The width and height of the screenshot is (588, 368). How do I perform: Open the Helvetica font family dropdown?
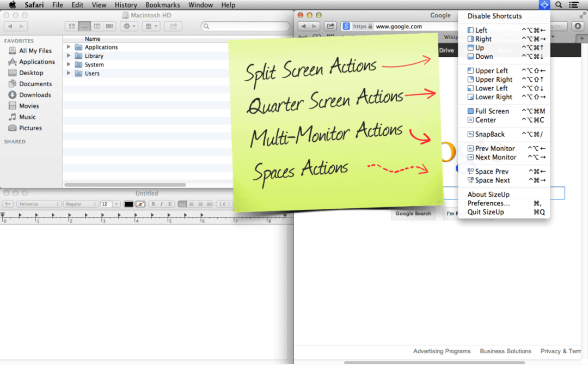[39, 204]
